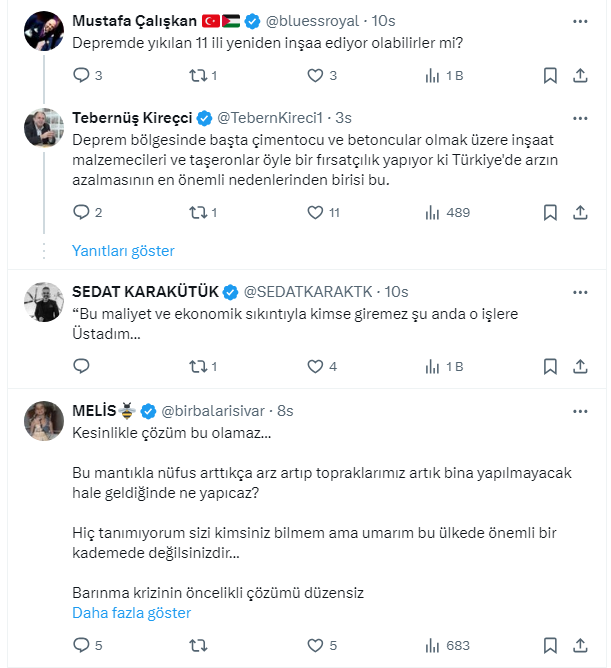Open Tebernüş Kireççi's profile picture
This screenshot has height=668, width=611.
[45, 127]
